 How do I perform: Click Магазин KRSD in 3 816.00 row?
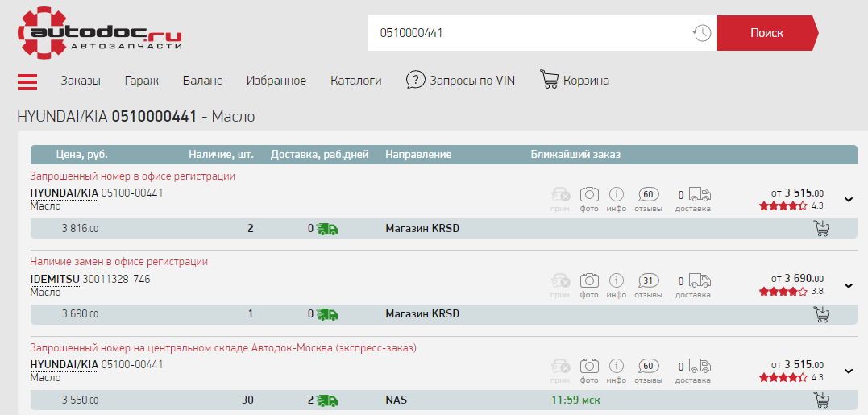click(422, 229)
